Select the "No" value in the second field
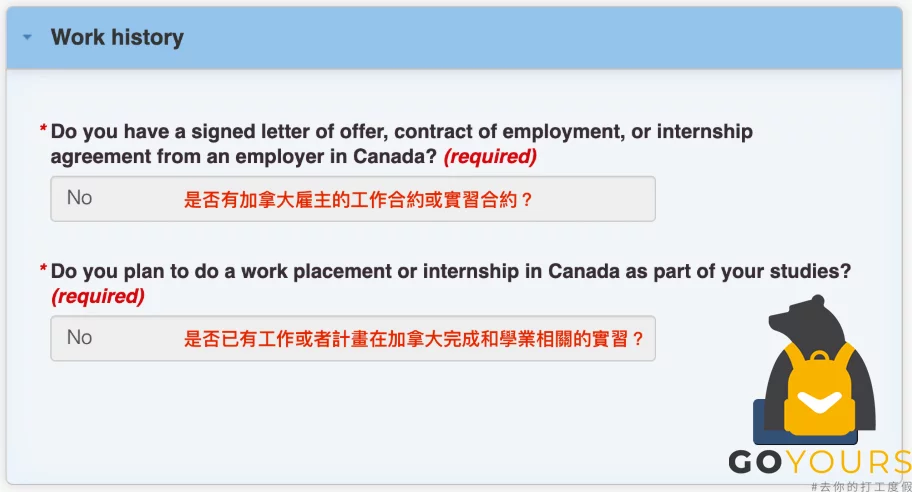This screenshot has height=492, width=912. (80, 337)
